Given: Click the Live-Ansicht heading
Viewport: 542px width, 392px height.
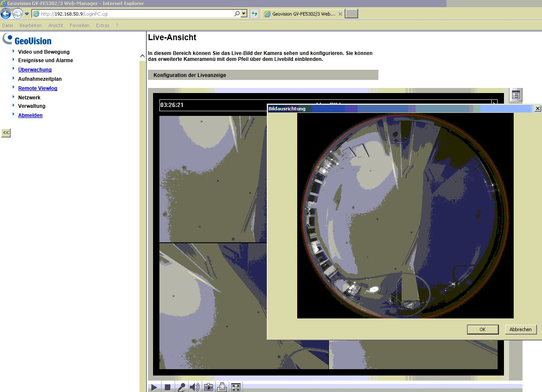Looking at the screenshot, I should [x=172, y=37].
